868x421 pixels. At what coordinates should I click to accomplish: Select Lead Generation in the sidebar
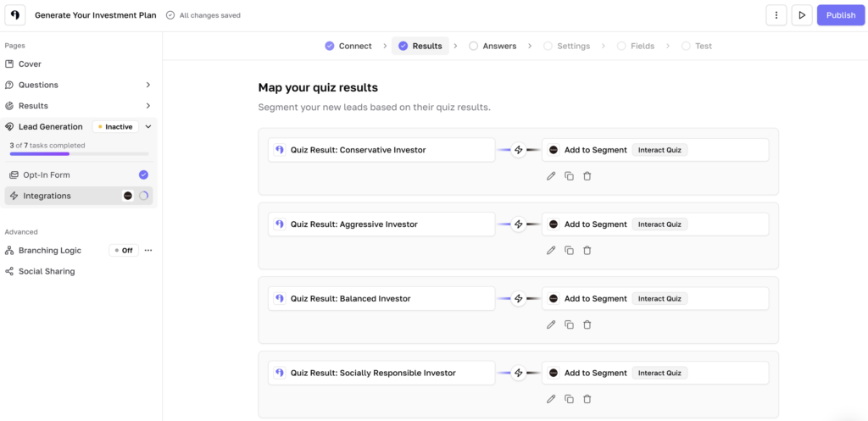point(50,127)
